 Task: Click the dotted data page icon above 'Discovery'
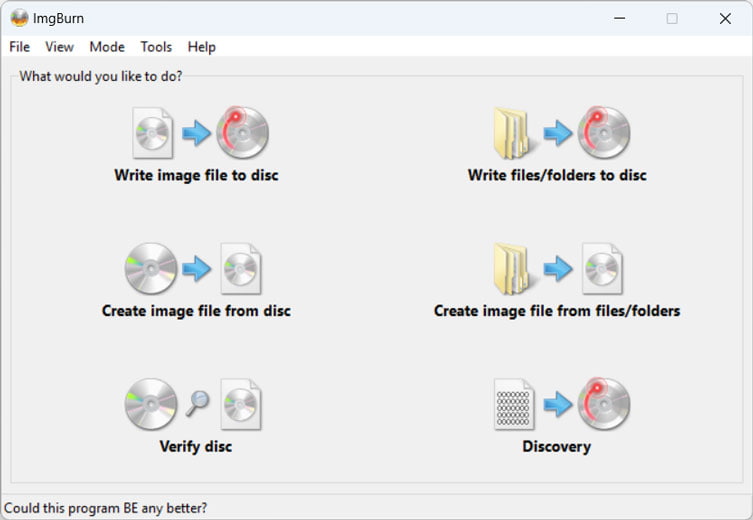pyautogui.click(x=514, y=403)
